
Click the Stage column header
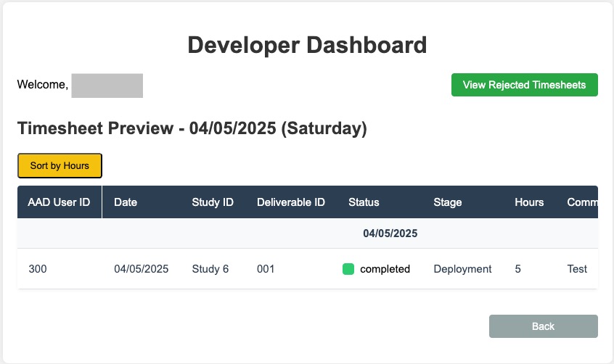pyautogui.click(x=448, y=202)
